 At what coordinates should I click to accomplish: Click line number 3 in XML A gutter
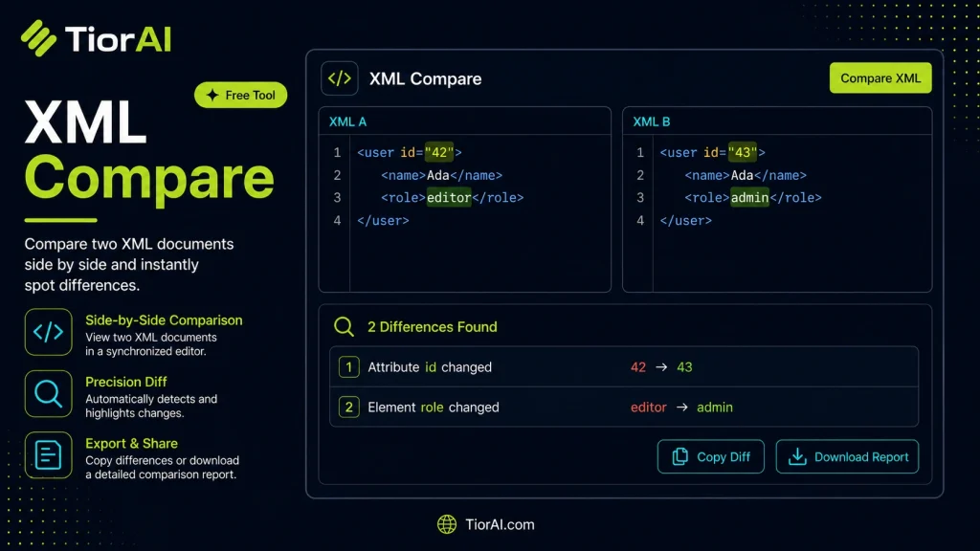click(337, 198)
